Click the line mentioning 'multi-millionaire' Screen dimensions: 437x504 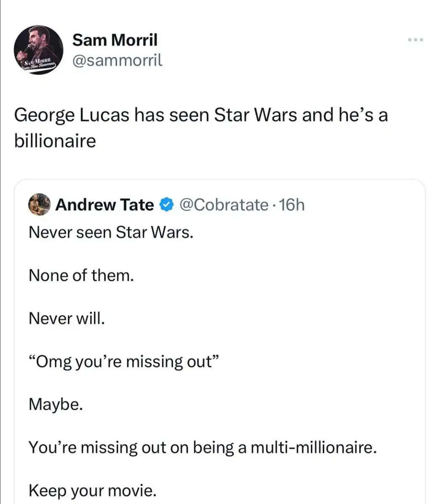point(202,447)
